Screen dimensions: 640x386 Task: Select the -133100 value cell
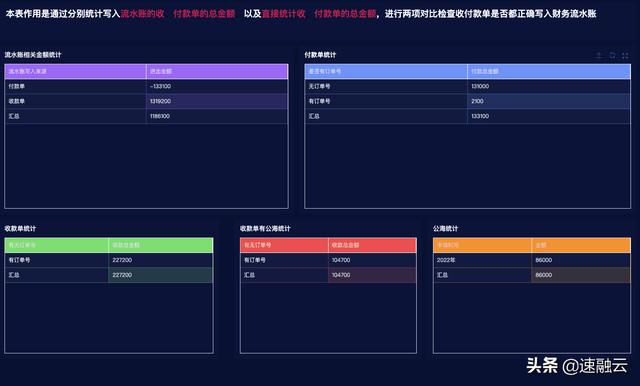click(217, 86)
